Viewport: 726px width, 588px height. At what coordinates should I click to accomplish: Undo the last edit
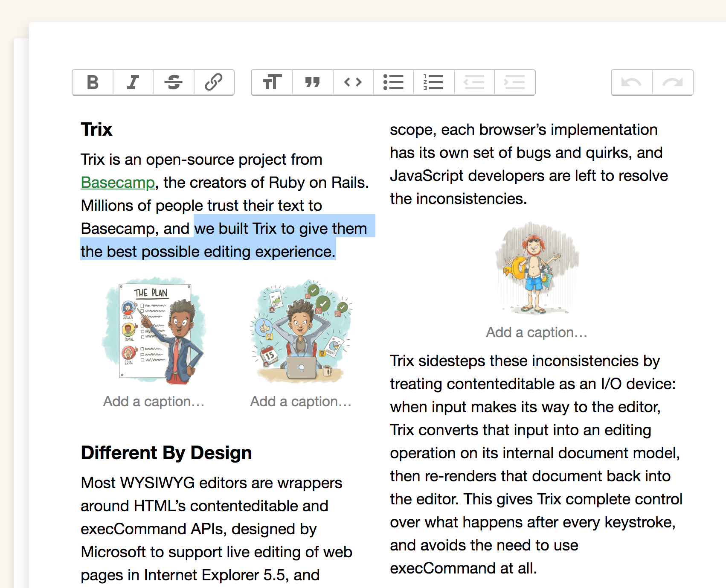coord(631,82)
